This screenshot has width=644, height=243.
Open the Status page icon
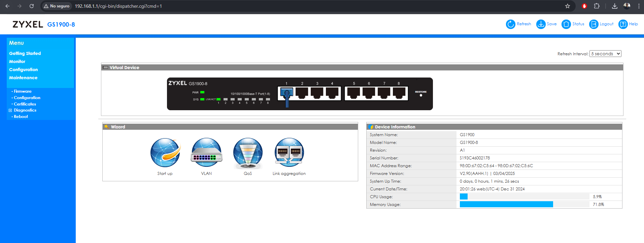point(566,24)
